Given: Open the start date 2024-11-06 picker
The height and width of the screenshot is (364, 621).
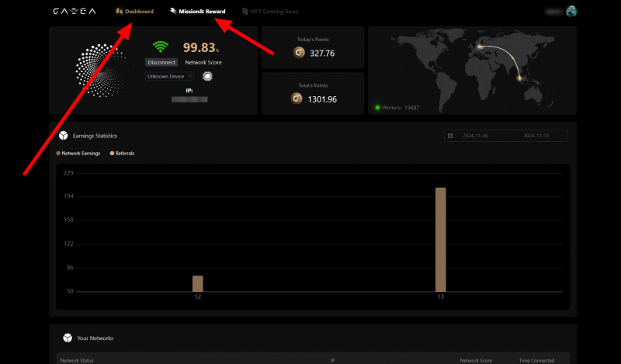Looking at the screenshot, I should 474,136.
